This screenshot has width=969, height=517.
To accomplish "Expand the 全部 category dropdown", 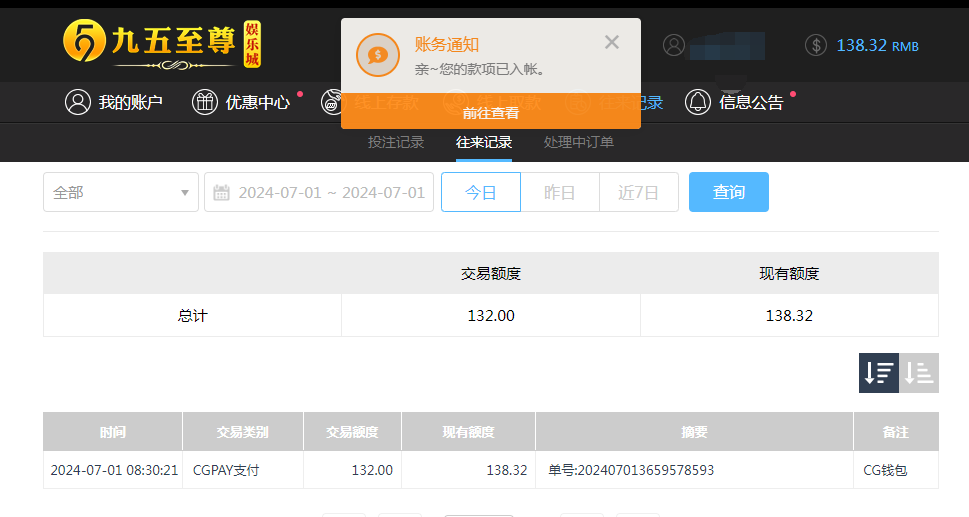I will coord(121,192).
